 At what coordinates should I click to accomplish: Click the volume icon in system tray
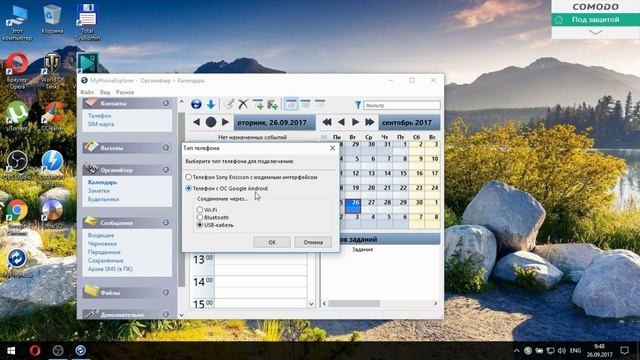click(562, 351)
